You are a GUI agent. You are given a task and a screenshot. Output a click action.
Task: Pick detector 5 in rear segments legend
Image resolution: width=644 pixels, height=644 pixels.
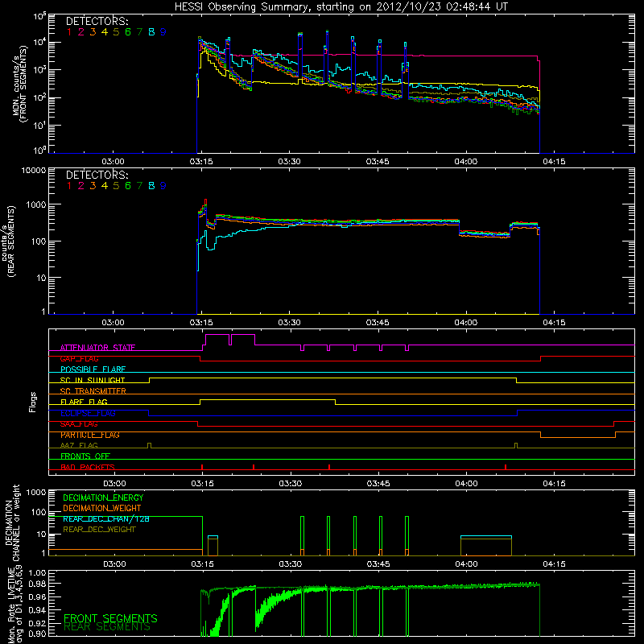[116, 186]
